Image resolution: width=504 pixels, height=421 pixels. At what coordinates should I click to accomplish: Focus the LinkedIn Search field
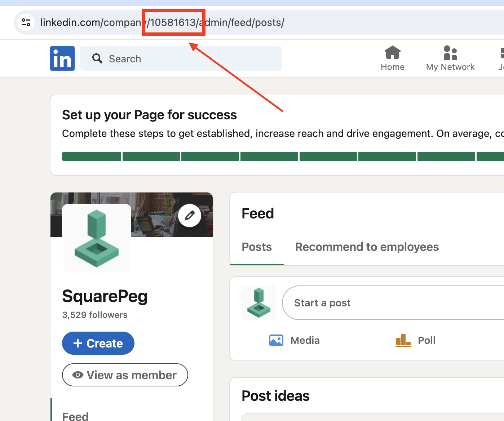[181, 58]
